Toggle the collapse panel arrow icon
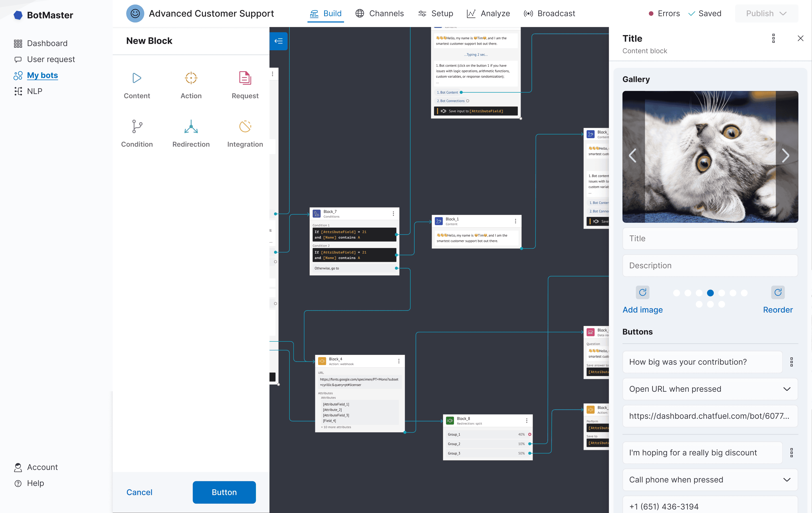This screenshot has height=513, width=812. [x=279, y=41]
